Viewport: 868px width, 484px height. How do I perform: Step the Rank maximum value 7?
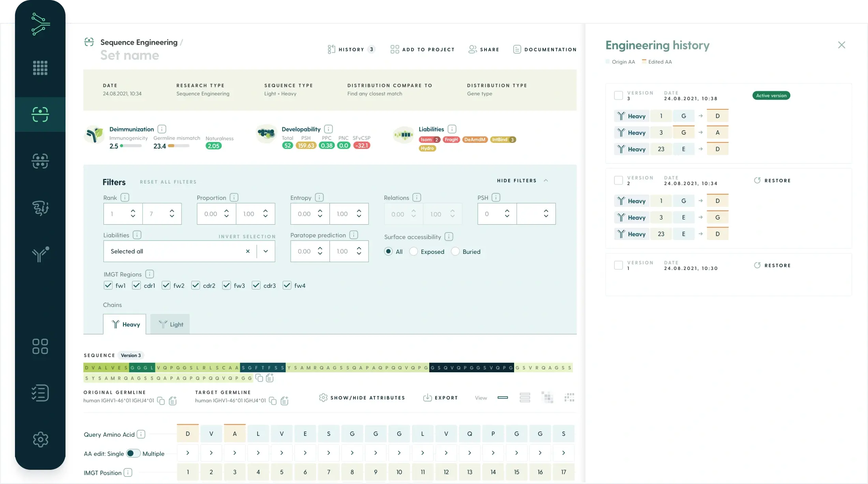click(x=172, y=214)
